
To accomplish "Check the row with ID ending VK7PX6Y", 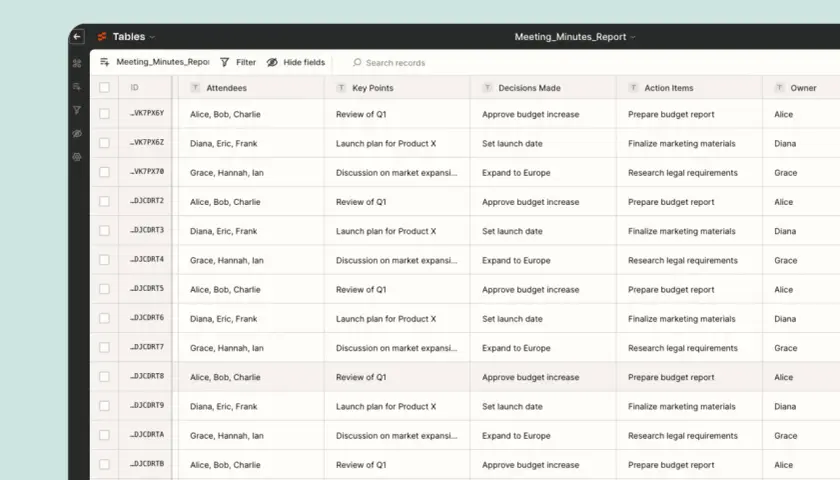I will [104, 114].
